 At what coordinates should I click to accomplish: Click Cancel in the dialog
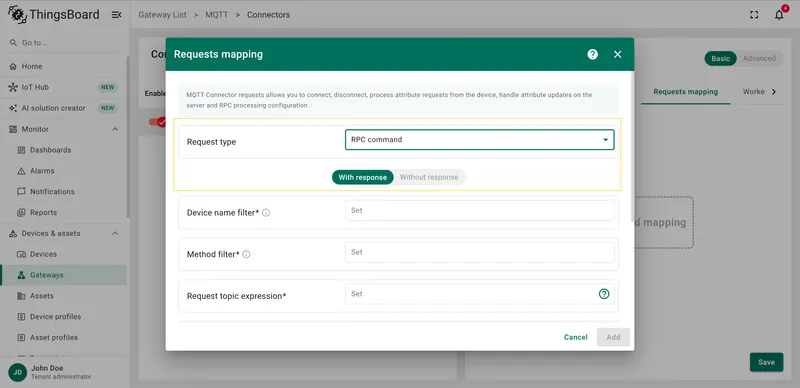(x=576, y=337)
